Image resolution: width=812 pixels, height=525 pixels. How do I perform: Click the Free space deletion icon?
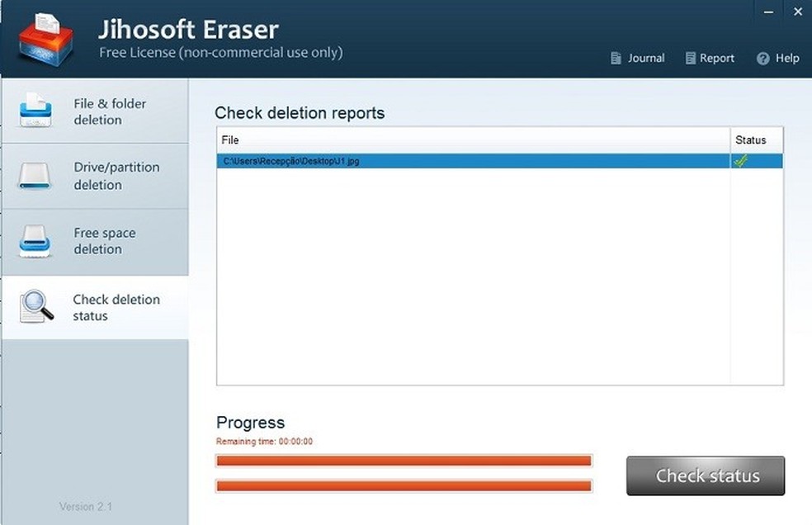[35, 241]
